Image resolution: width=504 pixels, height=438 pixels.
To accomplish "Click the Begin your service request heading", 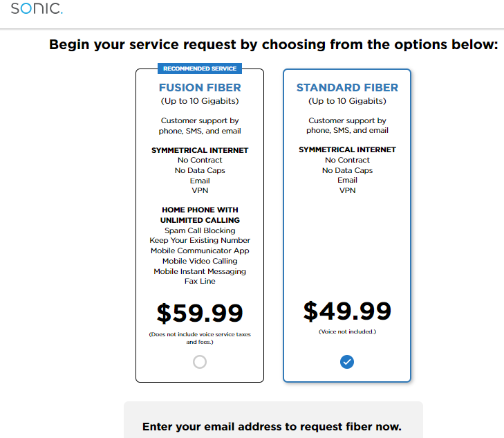I will point(274,44).
